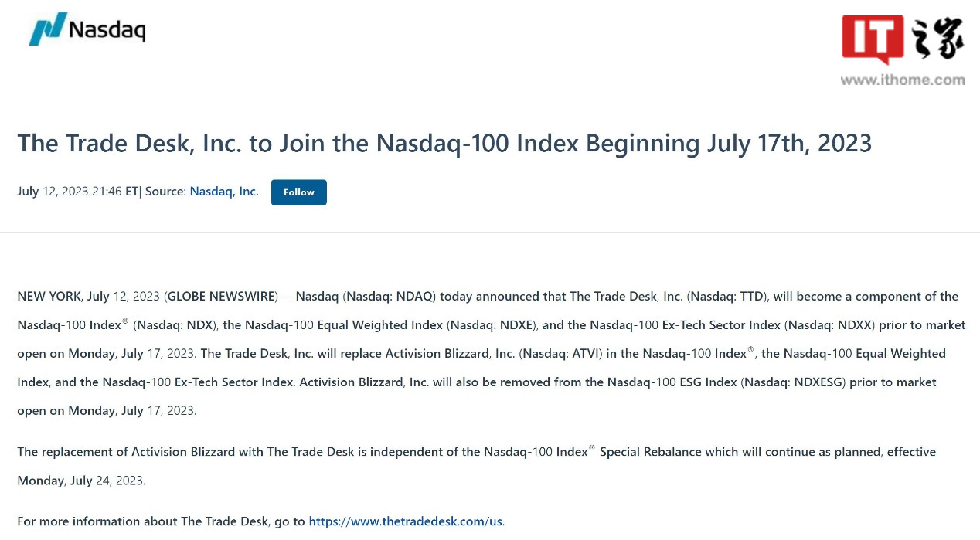This screenshot has height=540, width=980.
Task: Click the ticker text '(Nasdaq: ATVI)'
Action: click(x=560, y=354)
